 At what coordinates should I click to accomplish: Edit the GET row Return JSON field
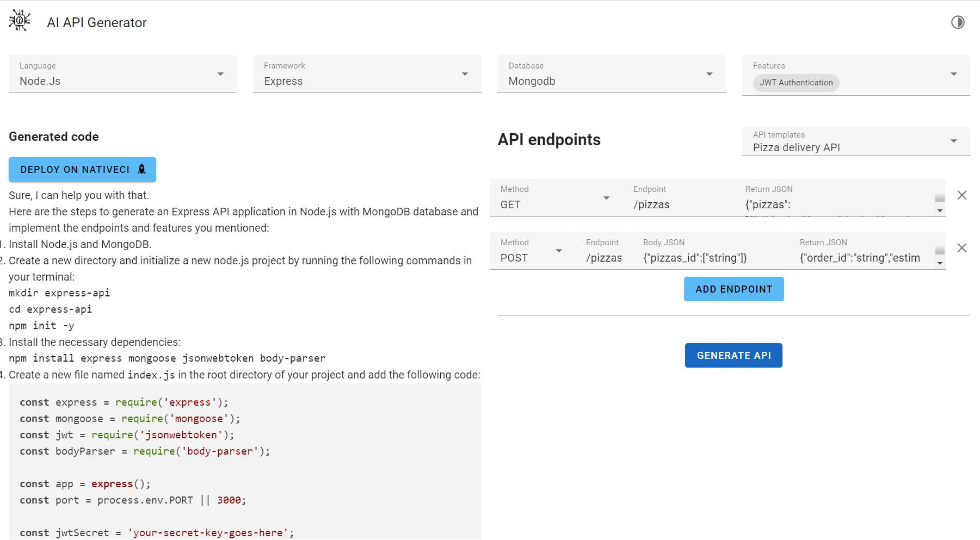[840, 198]
